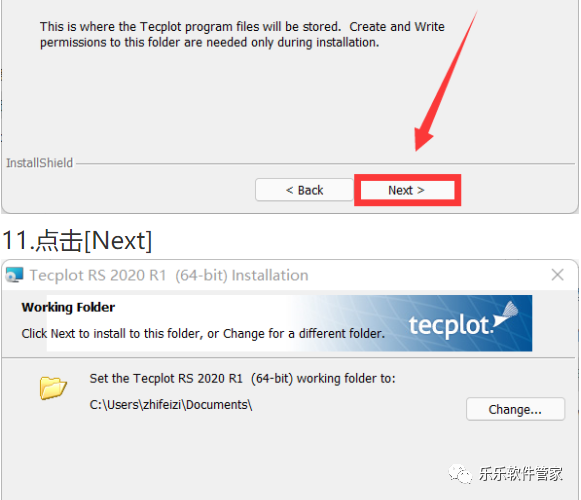Open the Change... folder dialog
The width and height of the screenshot is (581, 500).
(x=515, y=409)
